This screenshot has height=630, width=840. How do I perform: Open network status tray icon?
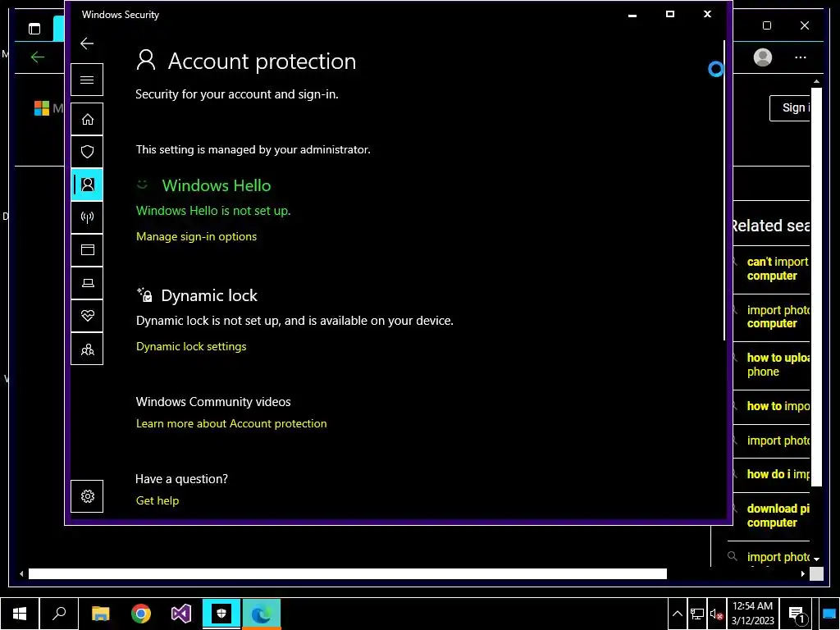tap(697, 614)
